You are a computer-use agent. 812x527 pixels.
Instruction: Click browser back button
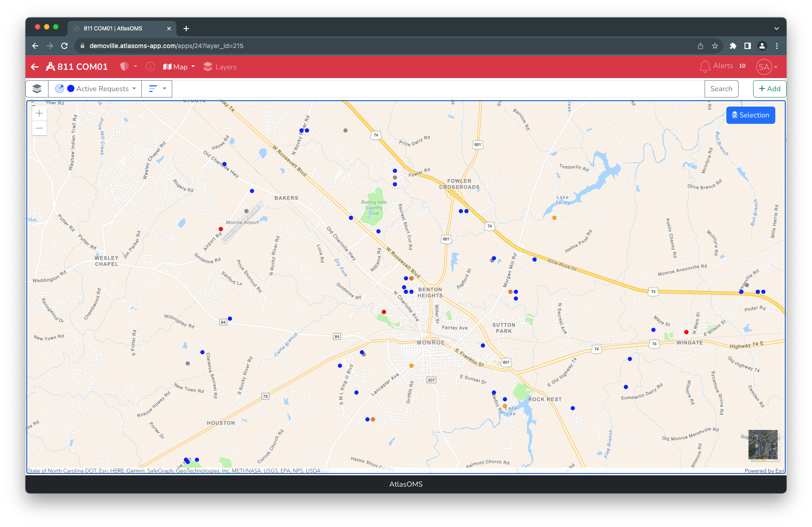click(x=35, y=46)
